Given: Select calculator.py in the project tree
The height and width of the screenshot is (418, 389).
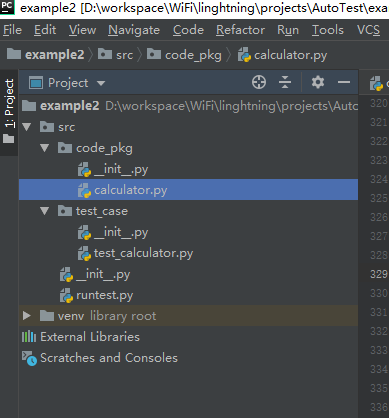Looking at the screenshot, I should click(188, 190).
